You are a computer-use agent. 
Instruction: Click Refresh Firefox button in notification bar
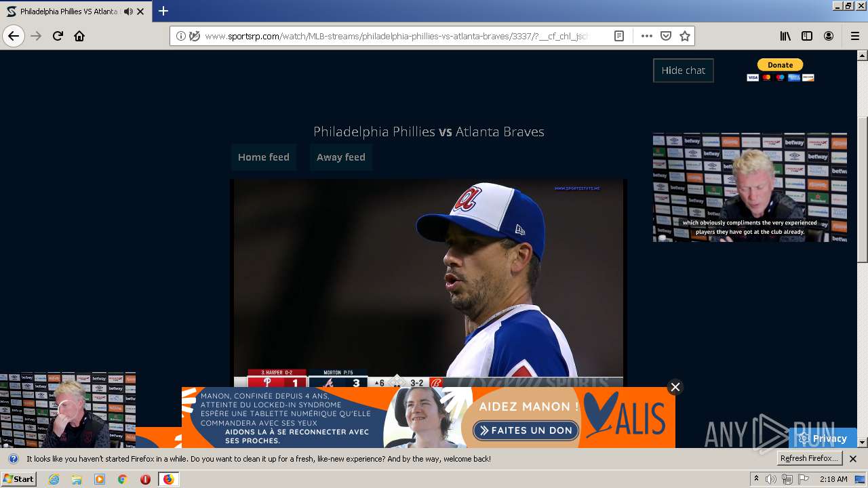coord(810,459)
